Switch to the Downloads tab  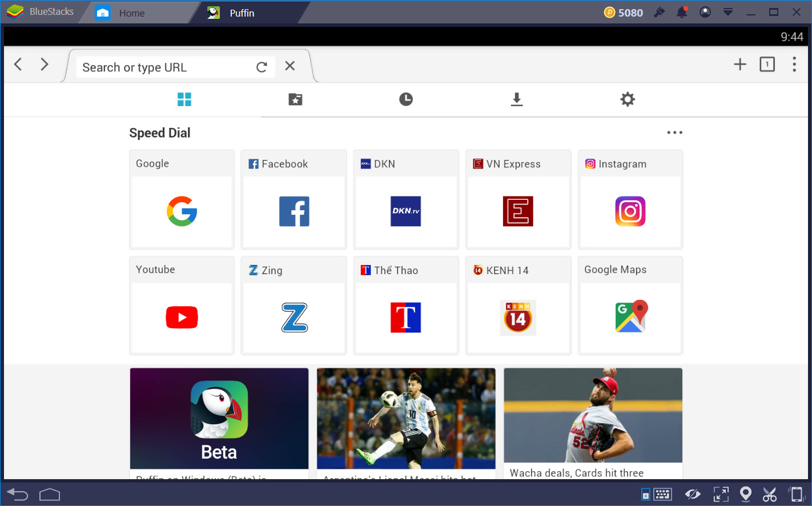[x=517, y=99]
